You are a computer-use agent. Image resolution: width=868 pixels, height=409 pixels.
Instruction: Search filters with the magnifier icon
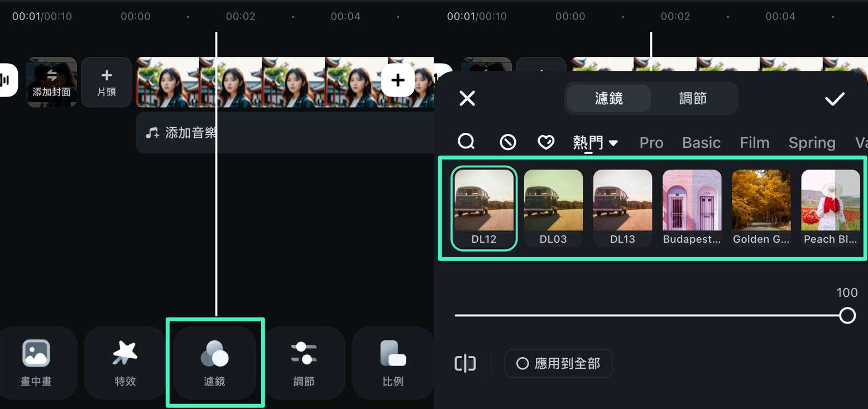[466, 142]
